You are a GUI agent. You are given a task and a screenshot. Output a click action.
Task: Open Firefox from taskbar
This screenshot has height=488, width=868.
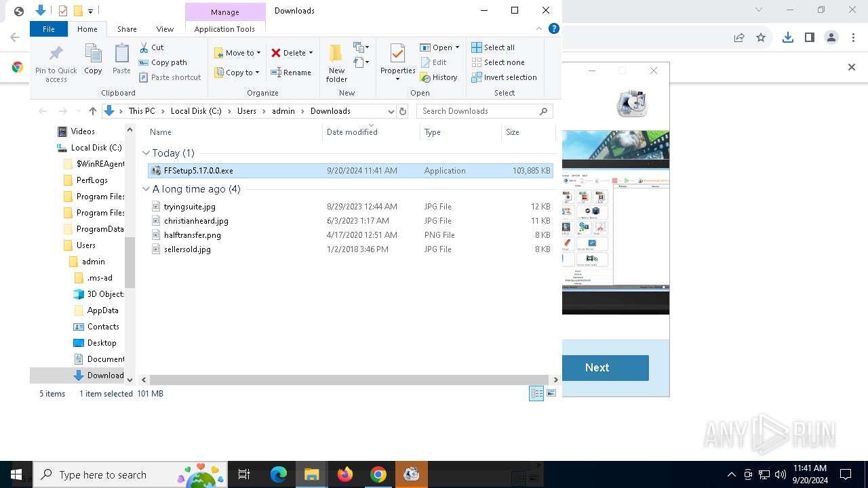pos(345,474)
